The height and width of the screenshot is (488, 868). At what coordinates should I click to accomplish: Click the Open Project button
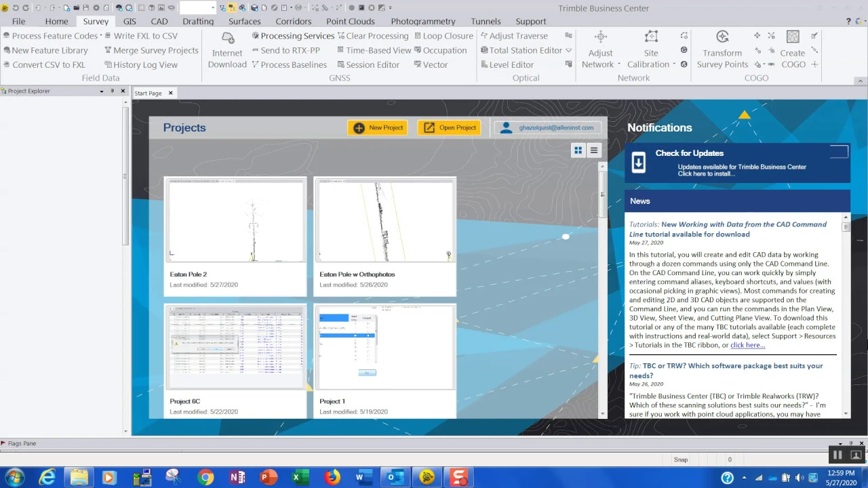pos(449,127)
